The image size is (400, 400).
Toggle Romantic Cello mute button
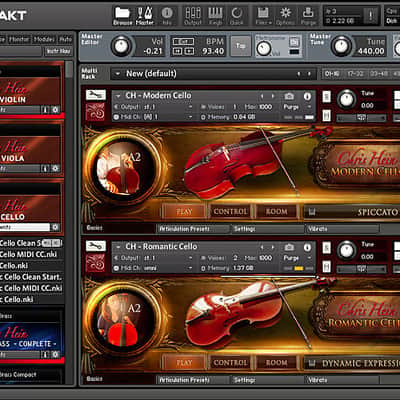tap(327, 267)
